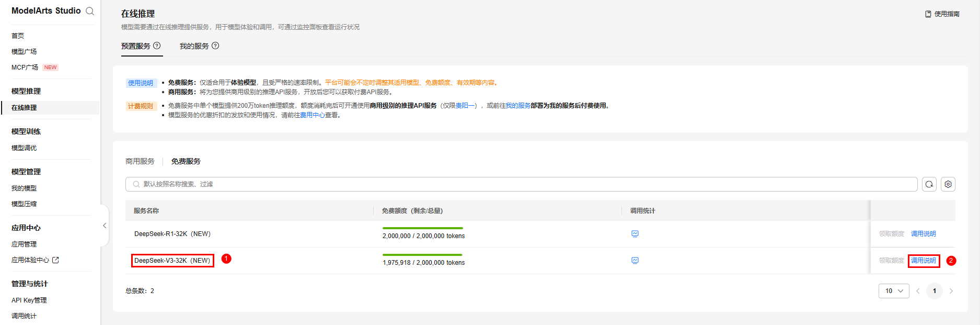
Task: Click the 使用说明 tag
Action: 141,83
